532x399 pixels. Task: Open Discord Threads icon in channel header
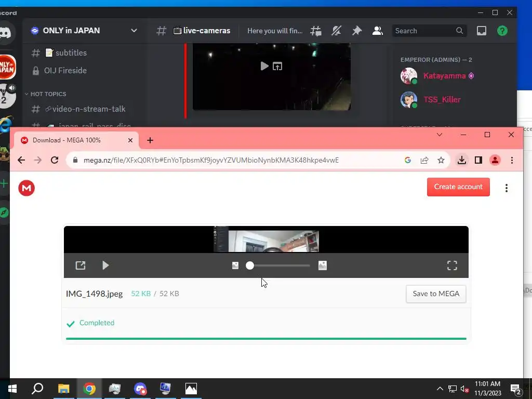[315, 31]
